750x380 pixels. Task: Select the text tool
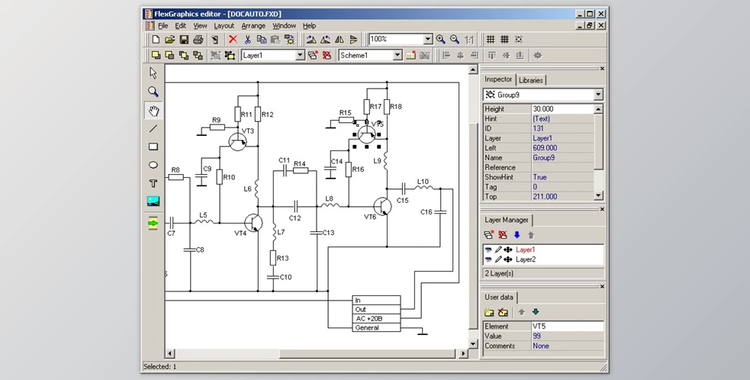153,183
